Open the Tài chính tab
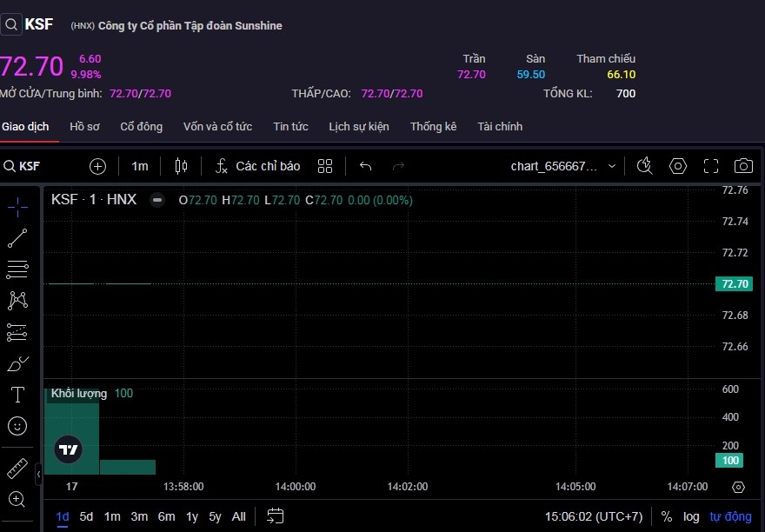Image resolution: width=765 pixels, height=532 pixels. [500, 126]
